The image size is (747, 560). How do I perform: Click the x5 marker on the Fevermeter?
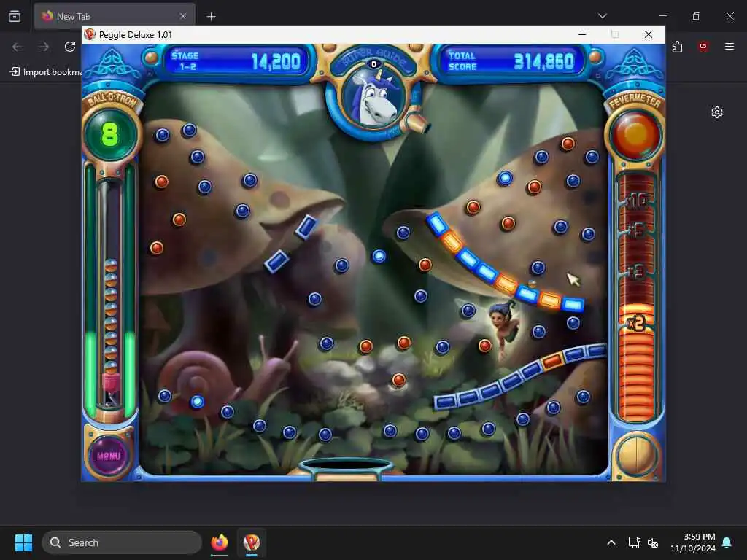coord(637,230)
